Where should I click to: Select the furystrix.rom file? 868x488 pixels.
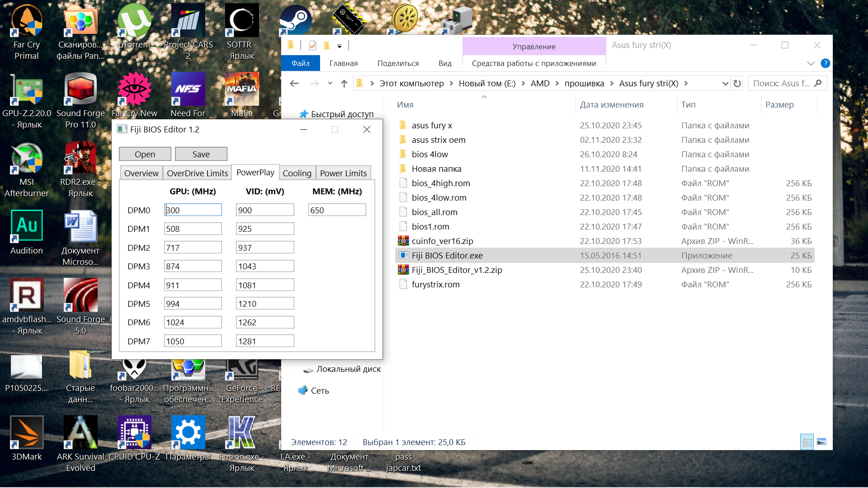pos(435,284)
